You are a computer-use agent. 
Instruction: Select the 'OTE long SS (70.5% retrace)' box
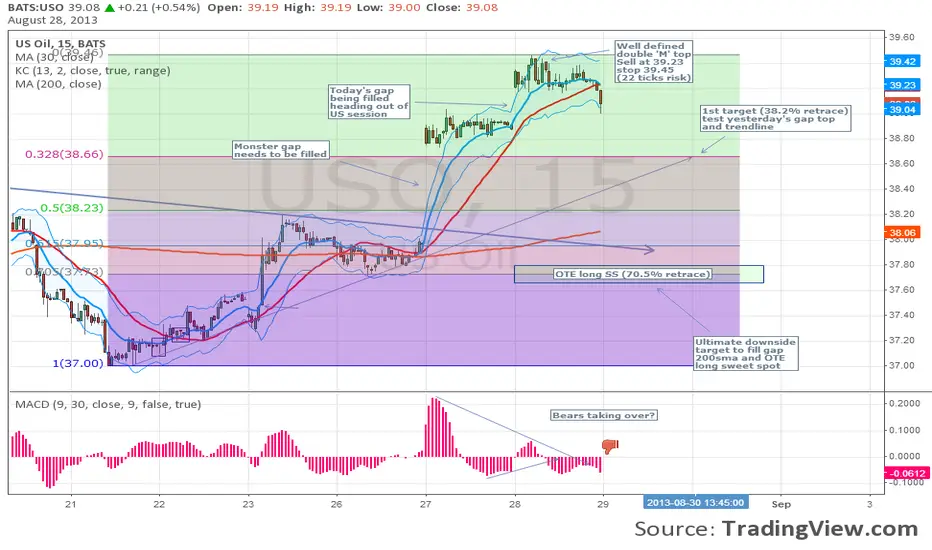click(x=632, y=274)
